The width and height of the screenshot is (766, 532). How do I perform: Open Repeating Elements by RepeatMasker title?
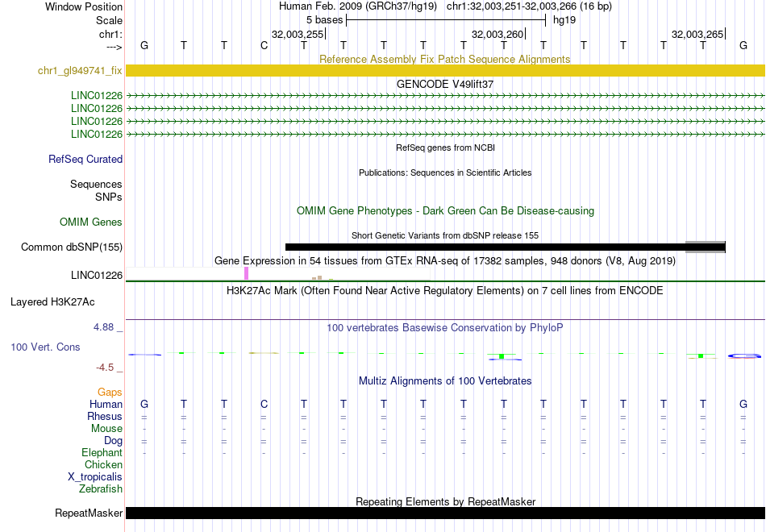[446, 501]
